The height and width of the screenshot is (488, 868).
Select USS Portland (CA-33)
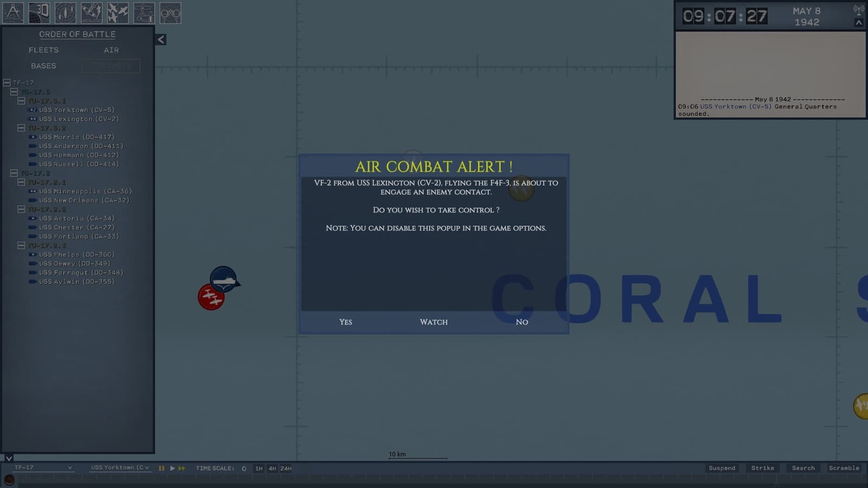(x=79, y=236)
